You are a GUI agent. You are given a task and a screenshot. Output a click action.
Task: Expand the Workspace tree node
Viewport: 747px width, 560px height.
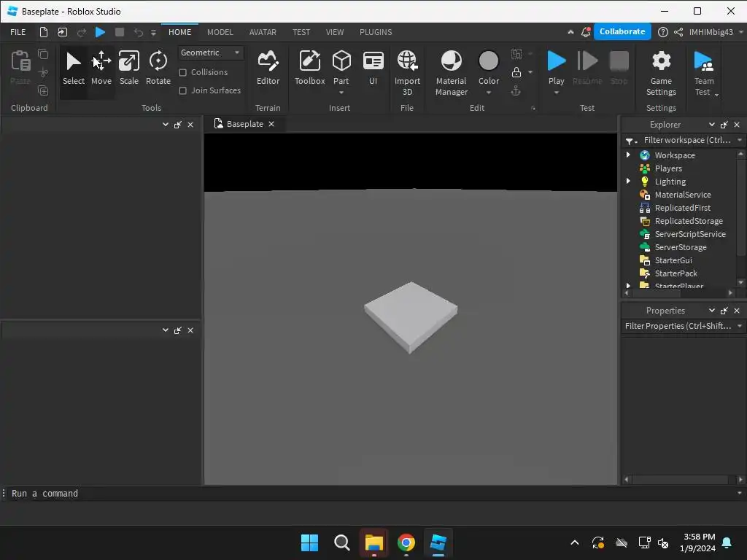[628, 155]
